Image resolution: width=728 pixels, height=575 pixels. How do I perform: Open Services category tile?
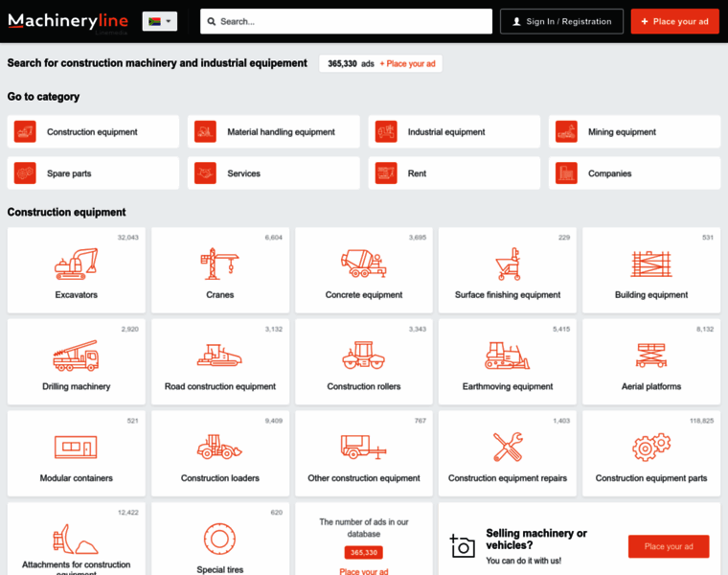pos(273,173)
